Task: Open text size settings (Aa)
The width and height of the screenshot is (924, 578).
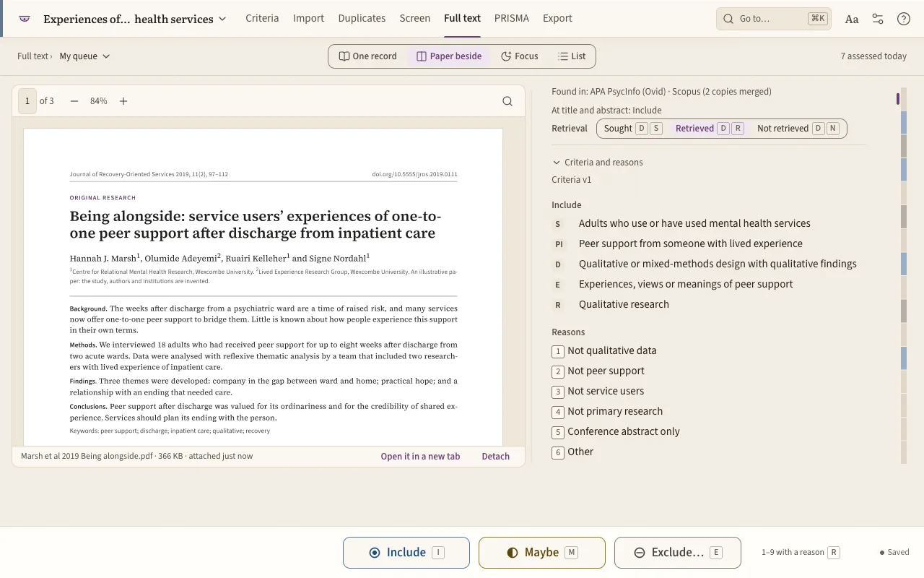Action: 852,19
